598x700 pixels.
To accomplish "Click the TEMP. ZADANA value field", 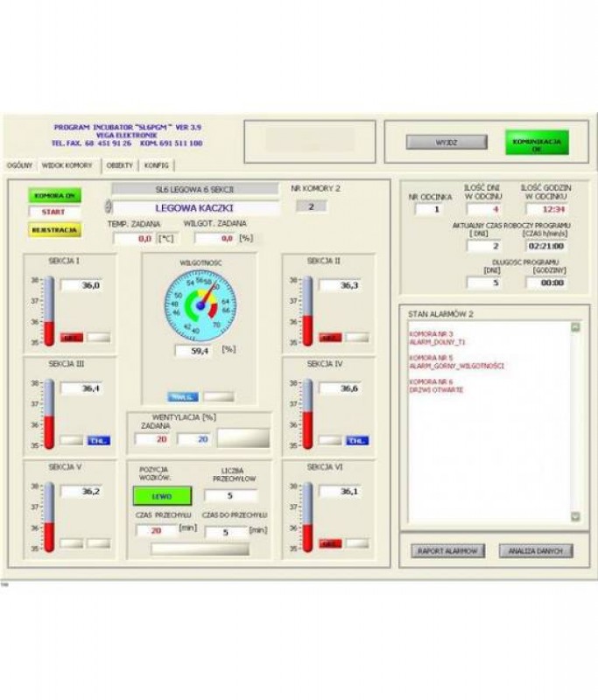I will 135,239.
